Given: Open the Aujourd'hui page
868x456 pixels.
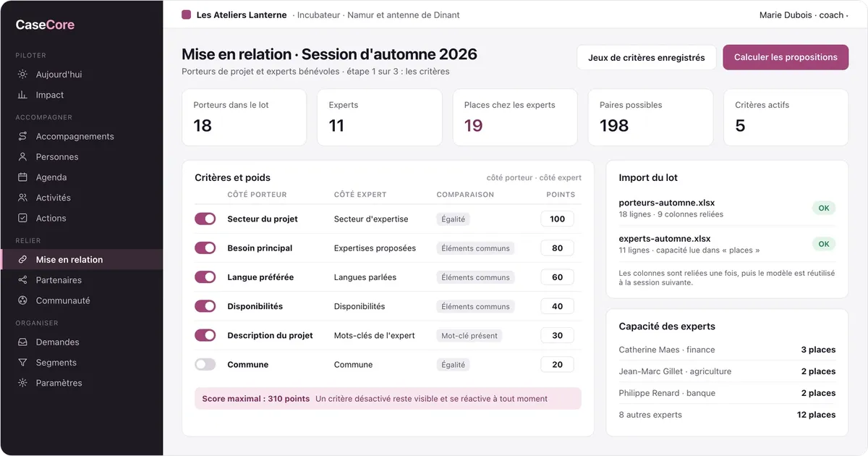Looking at the screenshot, I should (x=82, y=75).
